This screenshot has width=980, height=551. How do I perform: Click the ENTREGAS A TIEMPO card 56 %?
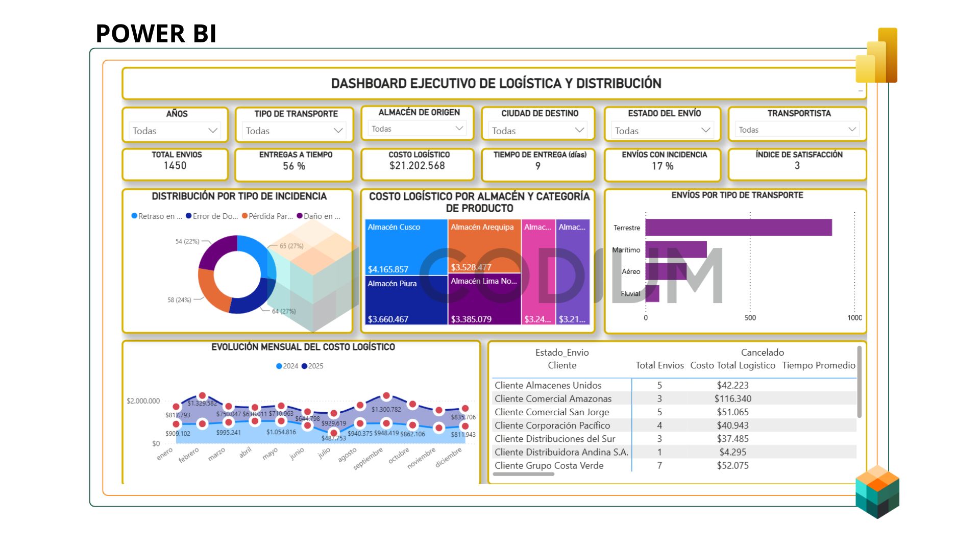click(294, 164)
